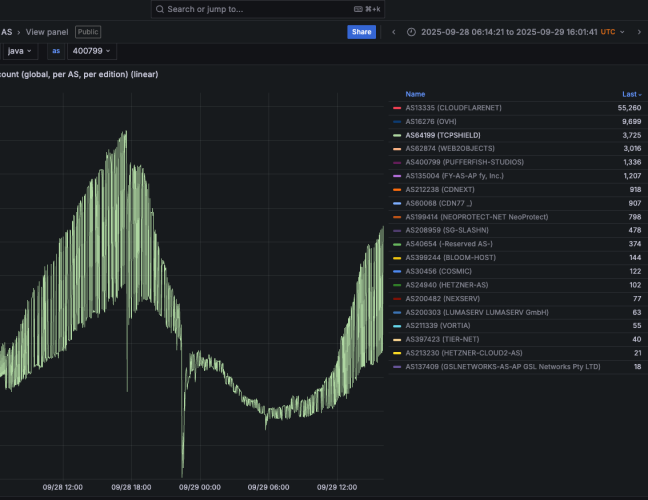The width and height of the screenshot is (648, 500).
Task: Click the AS212238 CDNEXT orange color swatch
Action: click(397, 189)
